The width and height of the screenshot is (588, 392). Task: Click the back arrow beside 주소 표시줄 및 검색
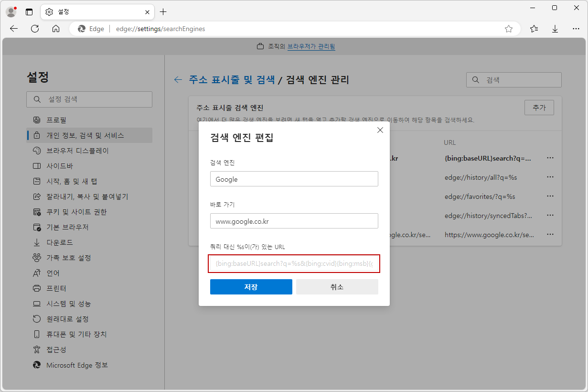point(178,80)
